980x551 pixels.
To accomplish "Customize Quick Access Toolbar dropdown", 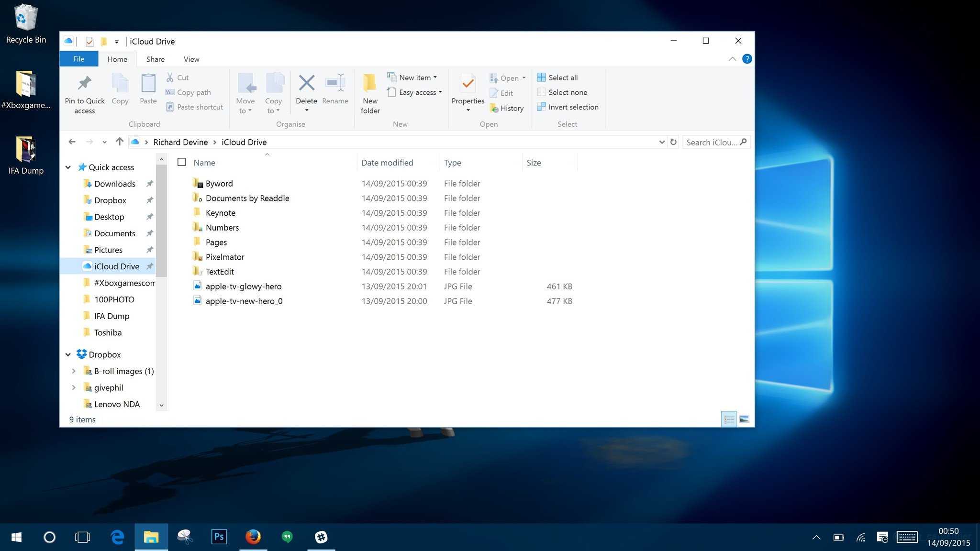I will [x=116, y=42].
